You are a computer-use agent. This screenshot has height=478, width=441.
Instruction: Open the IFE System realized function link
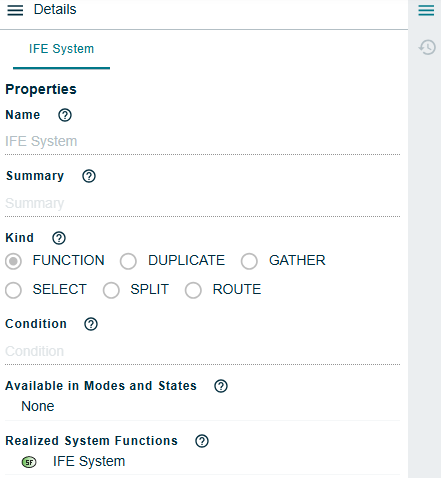point(89,462)
